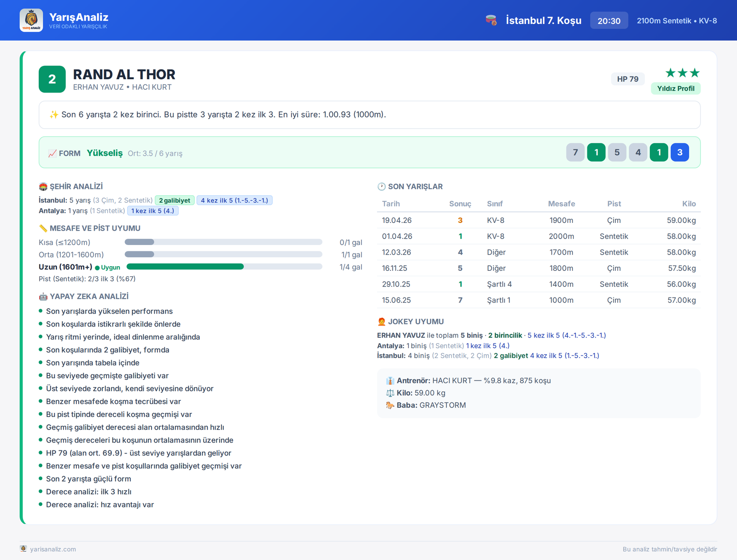The width and height of the screenshot is (737, 560).
Task: Click the Yıldız Profil tag
Action: [676, 88]
